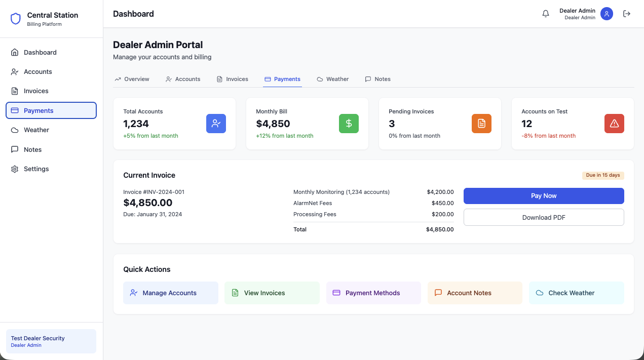644x360 pixels.
Task: Click the card icon on Payments tab
Action: 268,79
